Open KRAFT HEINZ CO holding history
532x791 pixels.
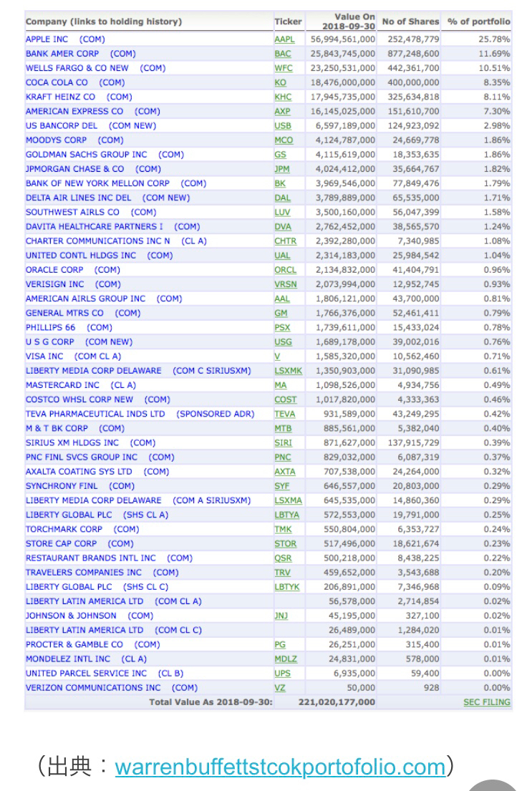click(79, 97)
